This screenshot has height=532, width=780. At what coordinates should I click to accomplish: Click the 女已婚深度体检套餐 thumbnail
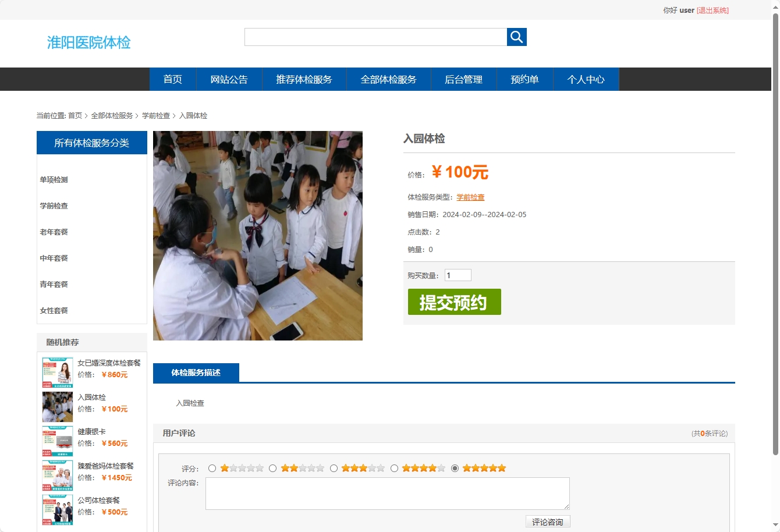point(57,372)
